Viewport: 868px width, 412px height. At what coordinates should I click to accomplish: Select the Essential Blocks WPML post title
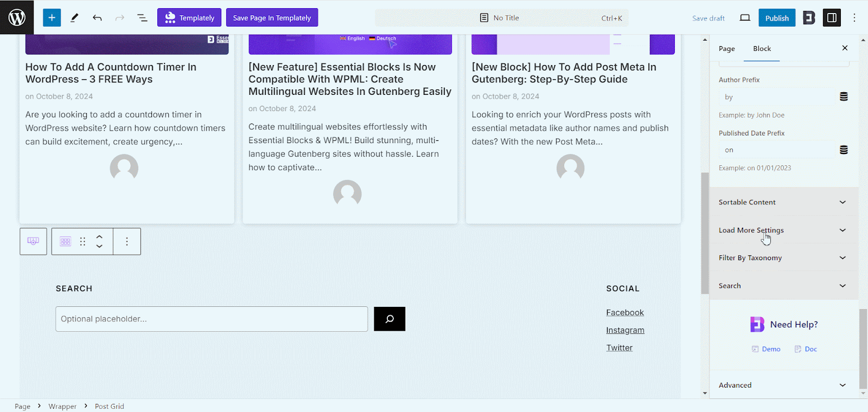tap(350, 79)
